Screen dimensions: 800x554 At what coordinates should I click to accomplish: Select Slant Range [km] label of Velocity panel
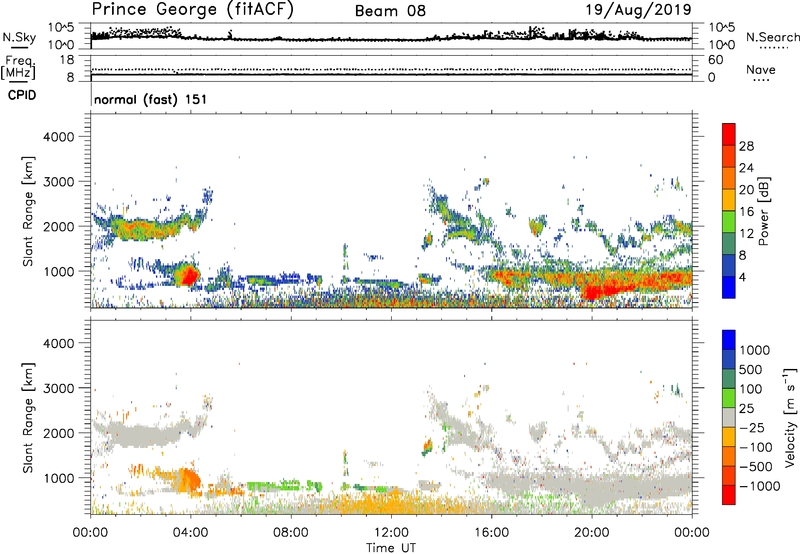point(28,418)
